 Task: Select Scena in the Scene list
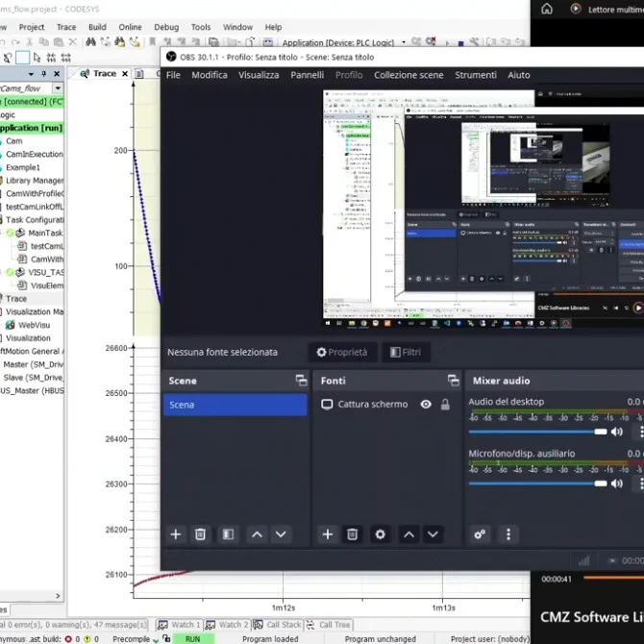(235, 405)
